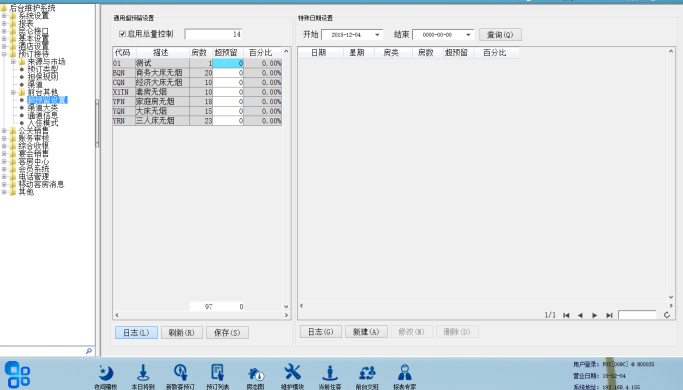The width and height of the screenshot is (683, 390).
Task: Open the room status house icon
Action: point(256,374)
